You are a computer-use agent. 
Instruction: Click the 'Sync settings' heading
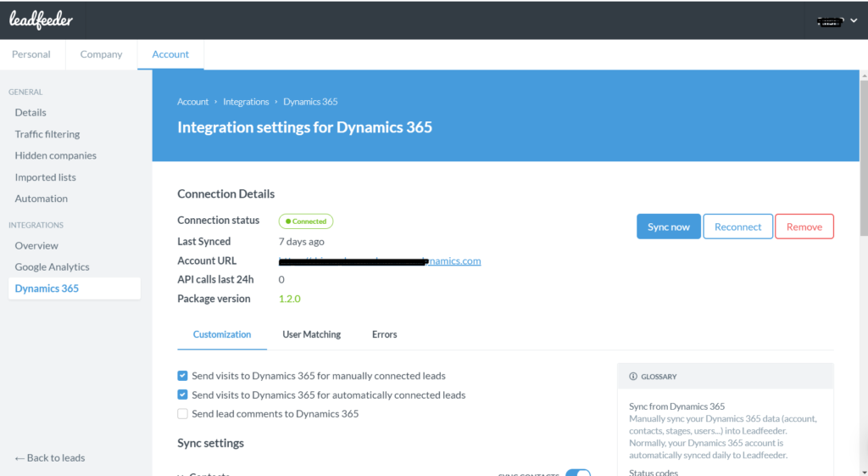(x=210, y=443)
